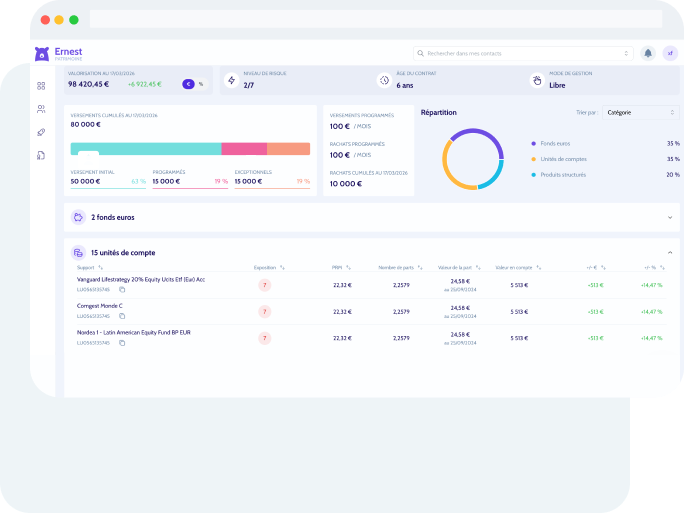Click the Ernest logo icon
Viewport: 684px width, 513px height.
pyautogui.click(x=41, y=54)
